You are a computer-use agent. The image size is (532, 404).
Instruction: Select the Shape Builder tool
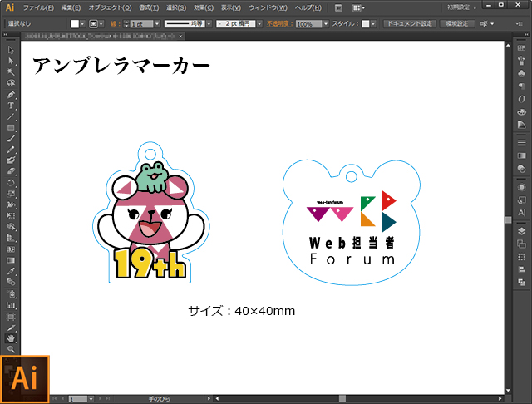(11, 227)
